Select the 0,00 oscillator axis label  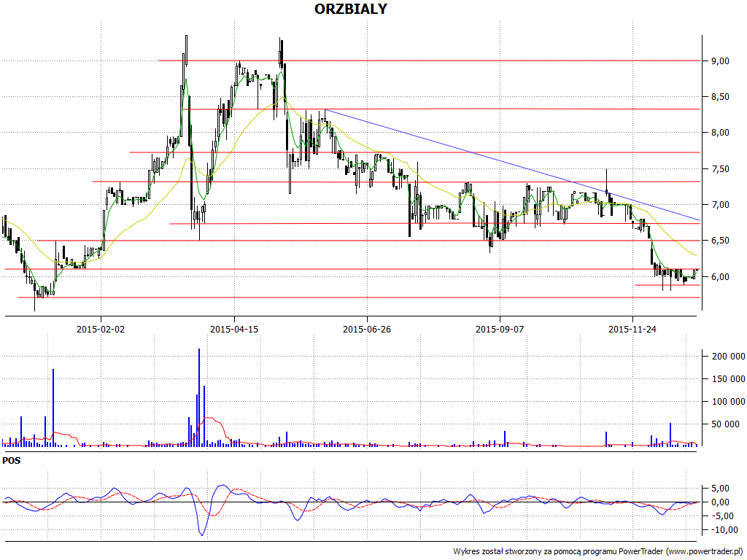[720, 502]
